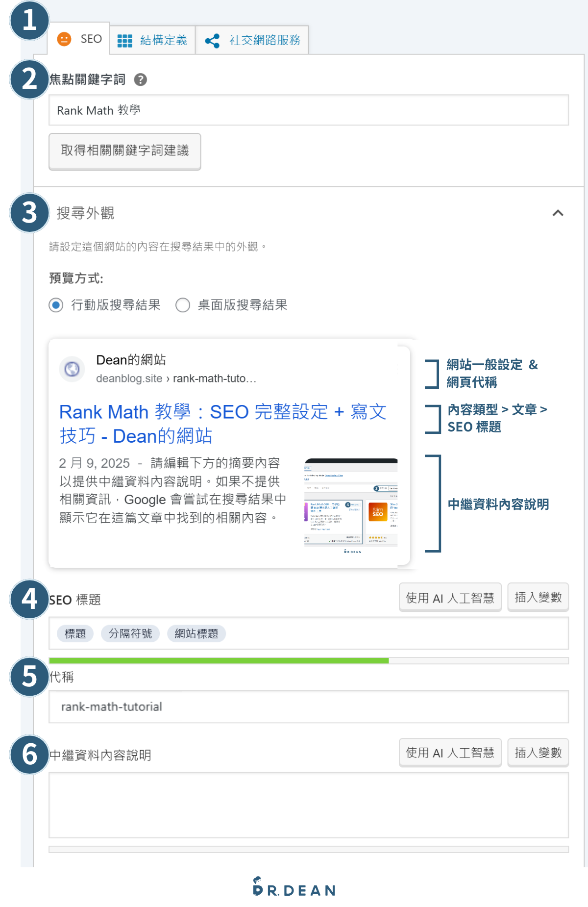Switch to the 社交網路服務 tab
The image size is (588, 907).
(252, 40)
